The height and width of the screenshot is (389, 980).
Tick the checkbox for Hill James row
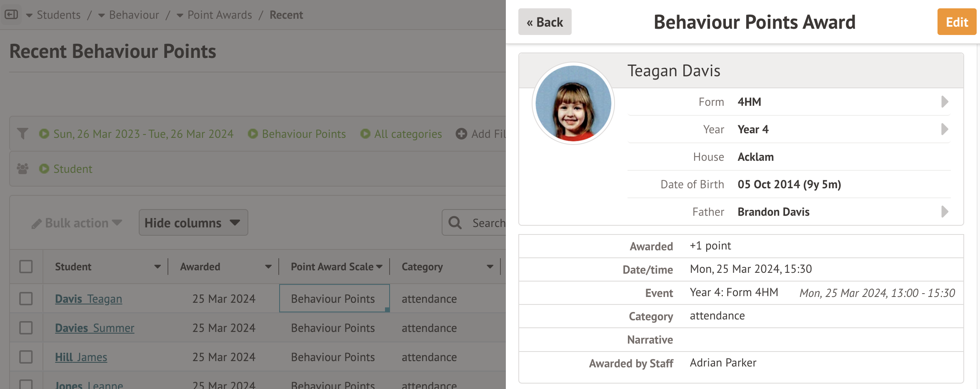(x=26, y=357)
